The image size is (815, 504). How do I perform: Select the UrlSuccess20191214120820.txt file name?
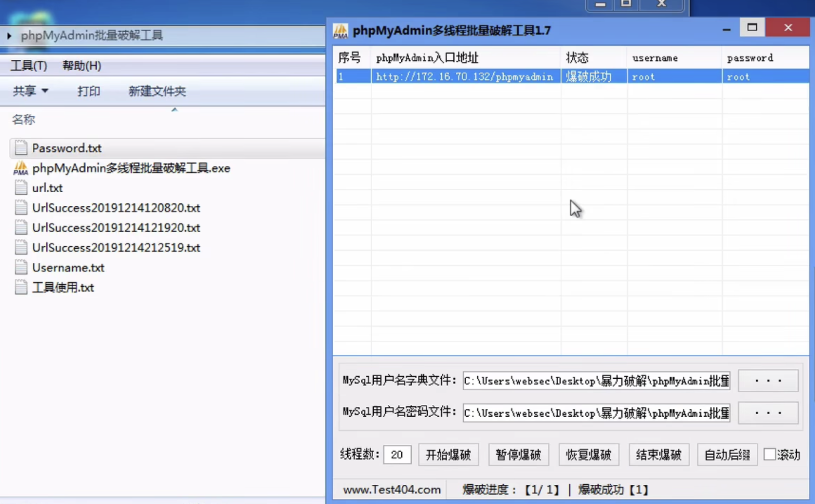[116, 208]
